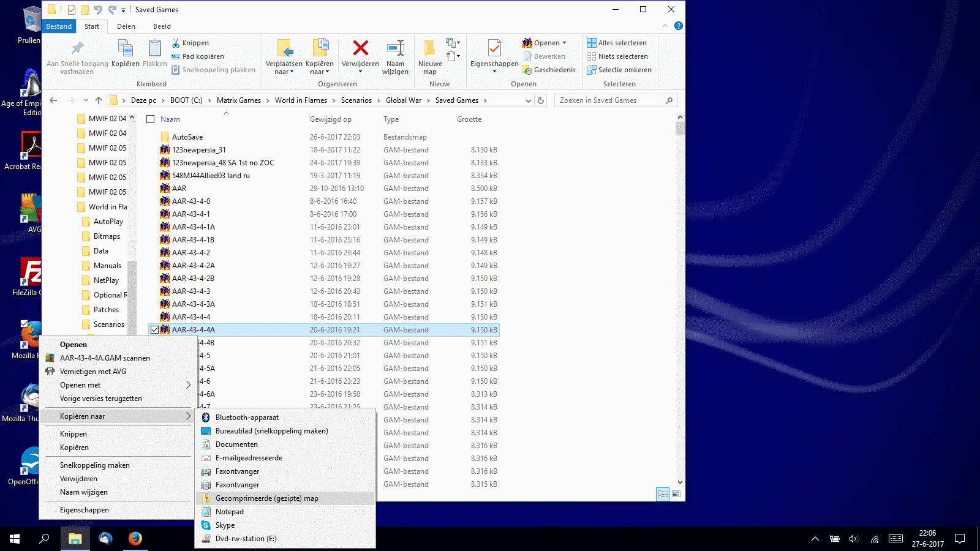Sort by Type column header
This screenshot has width=980, height=551.
click(391, 119)
